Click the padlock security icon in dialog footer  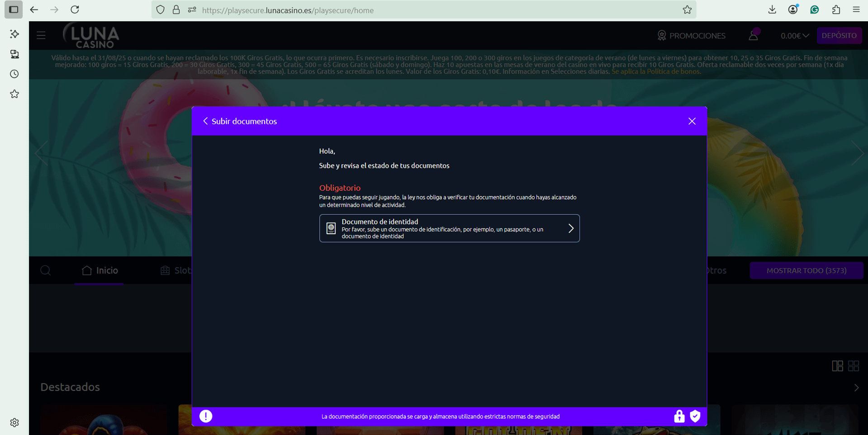point(679,416)
